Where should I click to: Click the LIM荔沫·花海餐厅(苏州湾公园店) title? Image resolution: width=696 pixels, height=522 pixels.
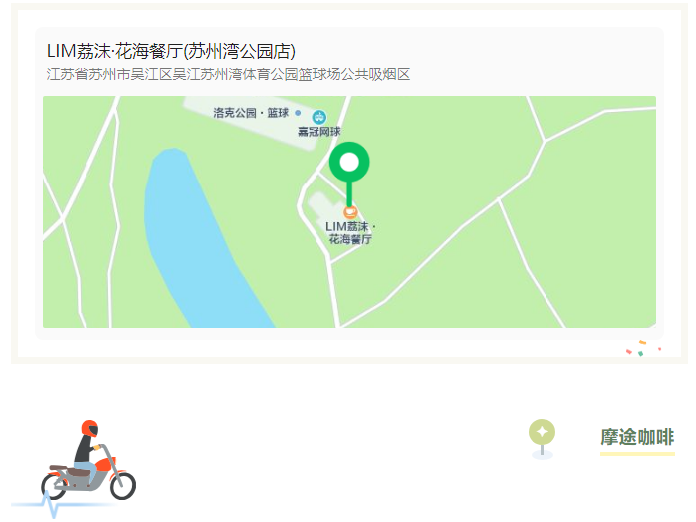(x=171, y=51)
